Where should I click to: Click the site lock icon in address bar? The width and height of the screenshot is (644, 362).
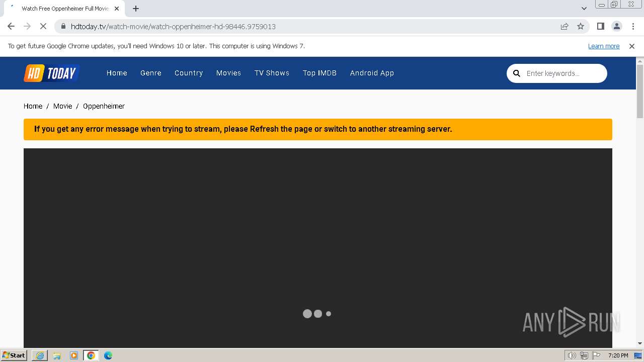tap(63, 26)
